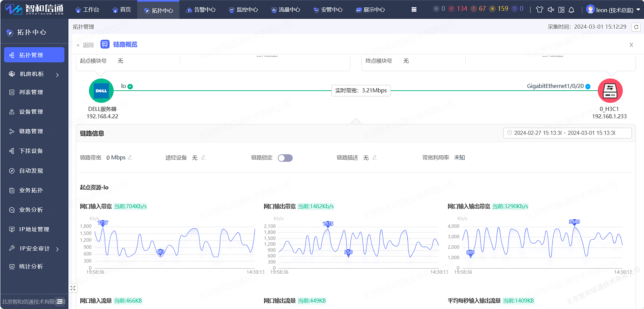Open 下挂设备 sidebar item
The height and width of the screenshot is (309, 644).
coord(34,151)
